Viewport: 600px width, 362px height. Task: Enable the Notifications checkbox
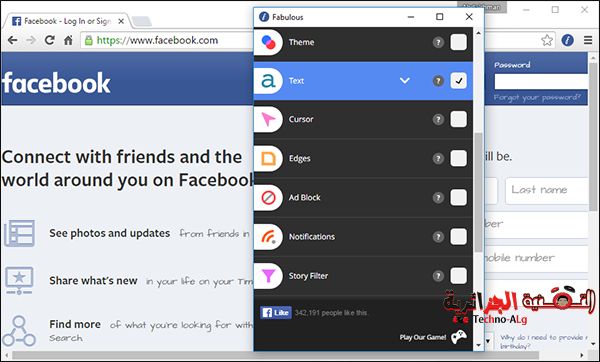click(x=458, y=236)
